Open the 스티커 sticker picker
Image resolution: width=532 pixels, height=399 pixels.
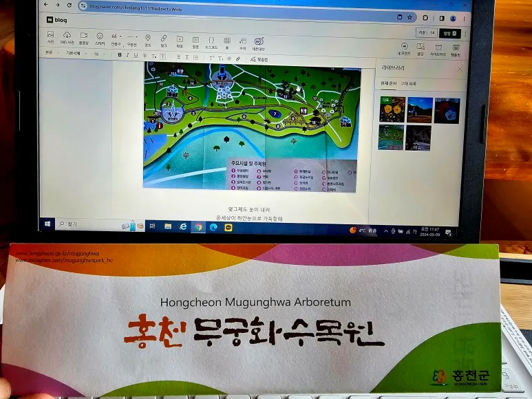click(100, 36)
